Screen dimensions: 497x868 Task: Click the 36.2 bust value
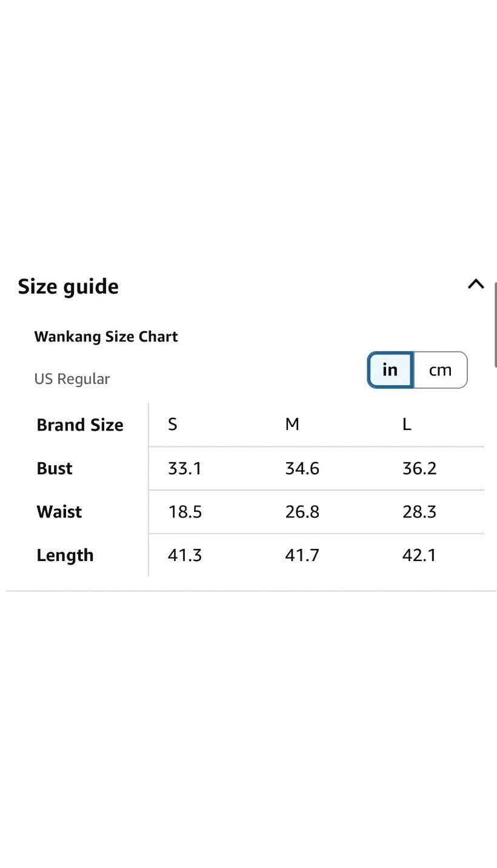pos(419,468)
